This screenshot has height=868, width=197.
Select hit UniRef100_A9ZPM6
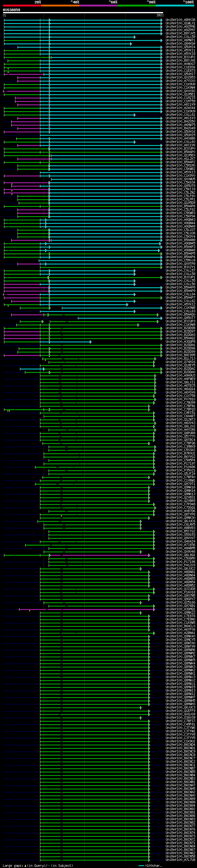tap(180, 26)
